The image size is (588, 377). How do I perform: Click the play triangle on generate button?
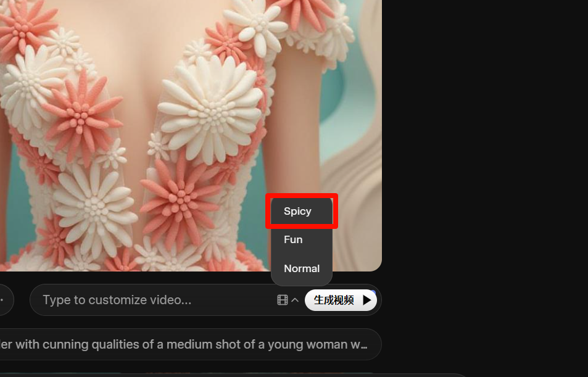tap(367, 300)
